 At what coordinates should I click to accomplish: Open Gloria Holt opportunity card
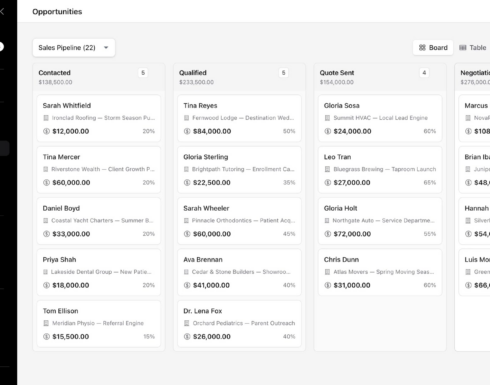[x=380, y=221]
